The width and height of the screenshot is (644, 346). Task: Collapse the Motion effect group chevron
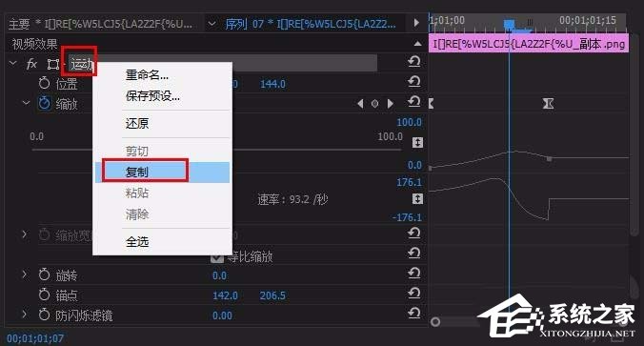[x=13, y=63]
